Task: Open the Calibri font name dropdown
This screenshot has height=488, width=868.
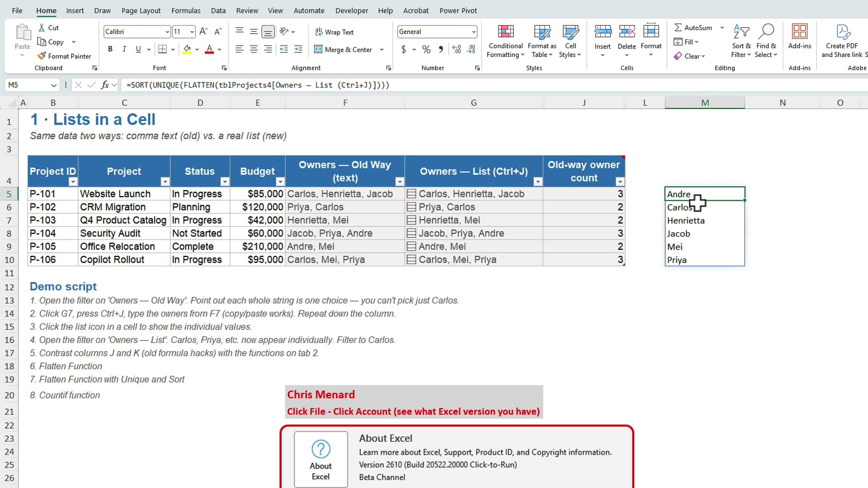Action: tap(167, 32)
